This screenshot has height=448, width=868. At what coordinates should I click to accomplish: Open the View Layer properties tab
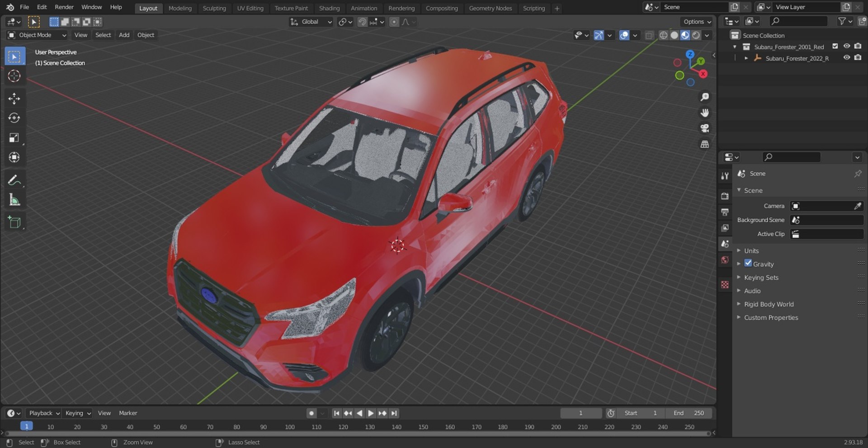(725, 228)
